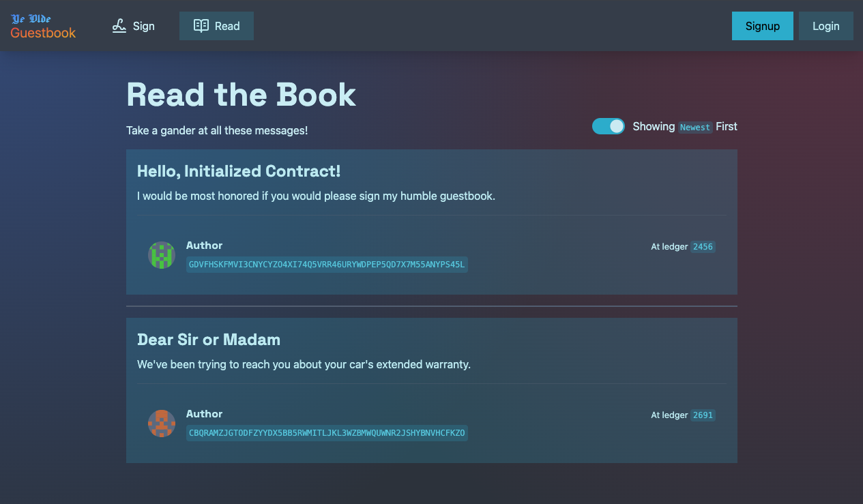This screenshot has height=504, width=863.
Task: Select ledger badge 2691
Action: (703, 415)
